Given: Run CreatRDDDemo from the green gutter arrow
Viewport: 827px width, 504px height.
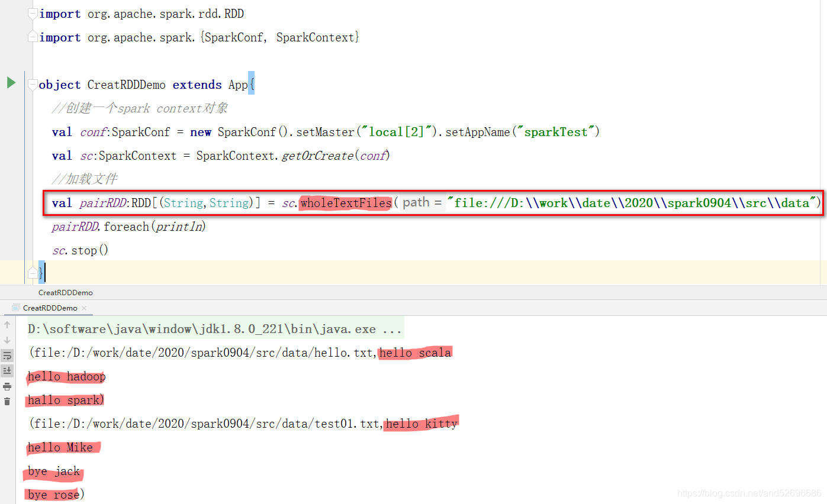Looking at the screenshot, I should (11, 83).
